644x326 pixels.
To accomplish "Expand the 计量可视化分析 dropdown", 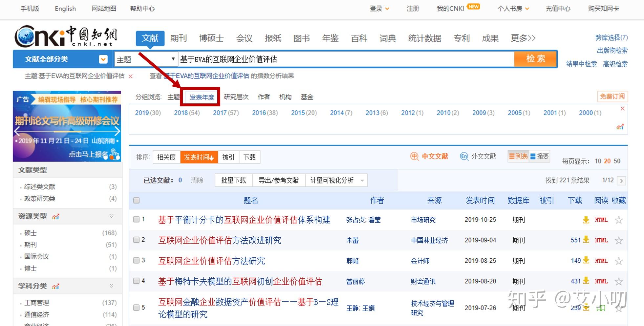I will coord(362,180).
